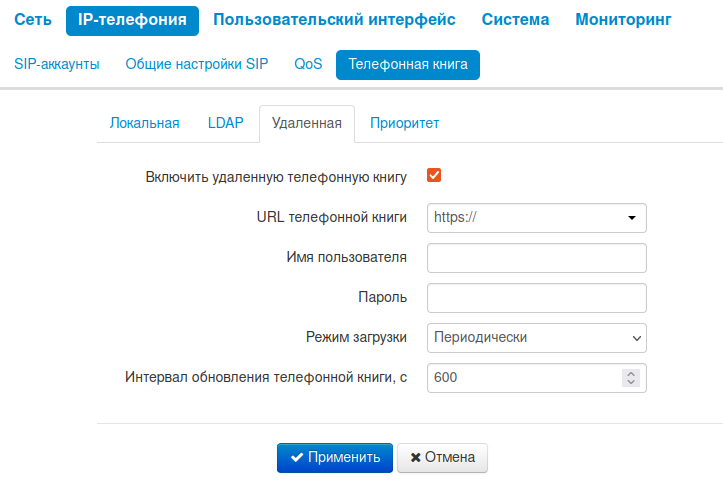Image resolution: width=723 pixels, height=492 pixels.
Task: Select the Приоритет tab
Action: pos(404,124)
